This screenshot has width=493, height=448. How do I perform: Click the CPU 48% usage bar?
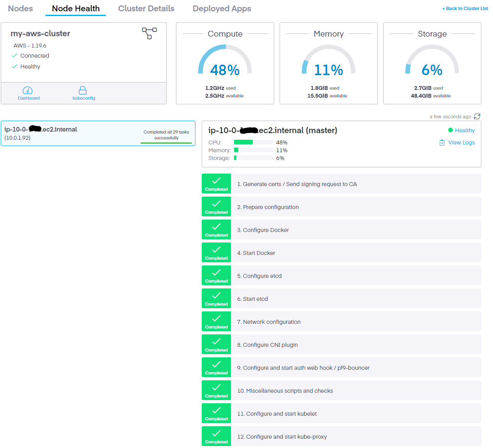[253, 142]
